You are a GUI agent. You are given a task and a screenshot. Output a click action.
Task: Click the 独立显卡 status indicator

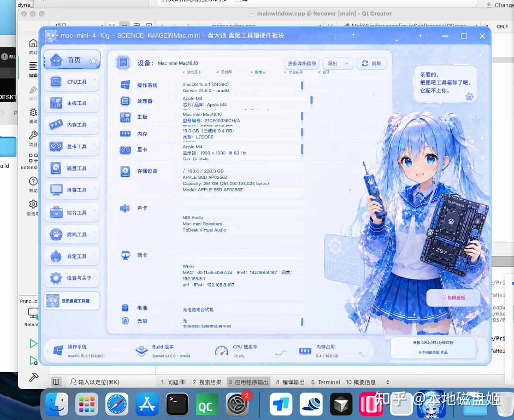pos(191,72)
